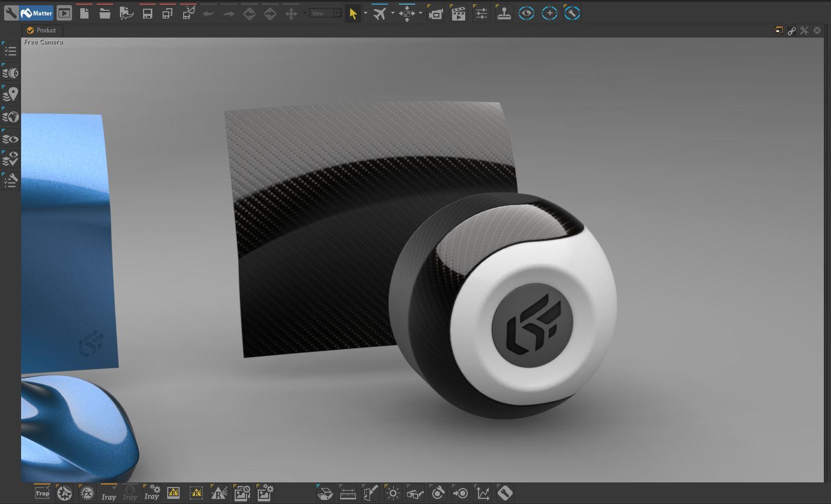Screen dimensions: 831x504
Task: Open the sliders settings editor
Action: [x=481, y=13]
